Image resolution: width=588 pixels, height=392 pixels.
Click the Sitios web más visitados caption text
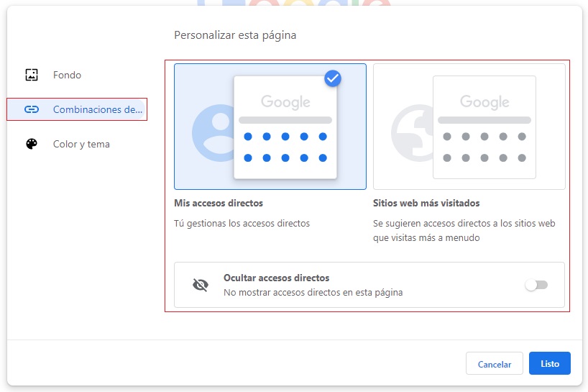point(426,203)
